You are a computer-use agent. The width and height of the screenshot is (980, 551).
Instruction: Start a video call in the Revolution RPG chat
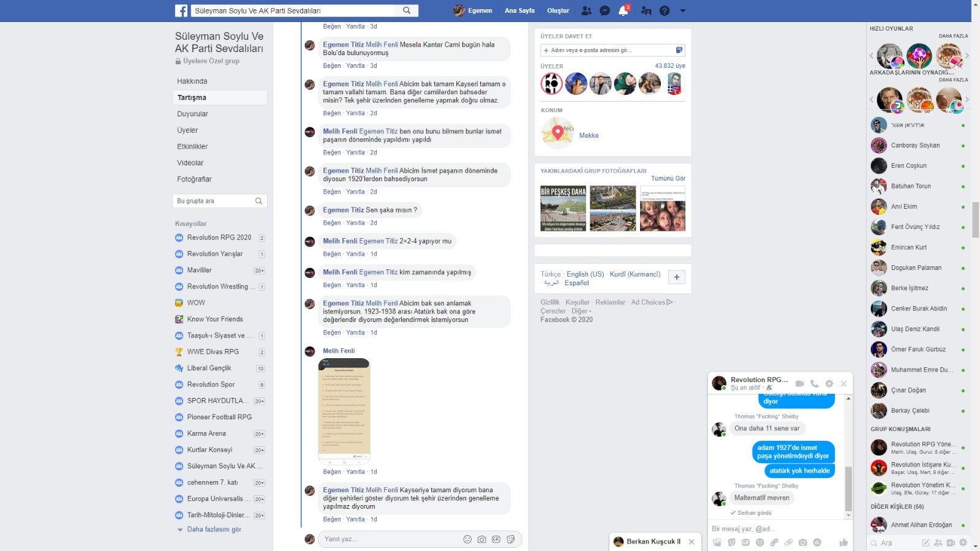click(799, 384)
